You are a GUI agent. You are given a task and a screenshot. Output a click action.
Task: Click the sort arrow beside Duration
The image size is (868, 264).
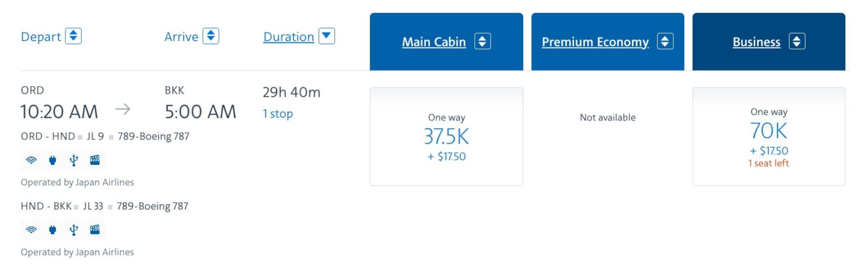pos(327,36)
